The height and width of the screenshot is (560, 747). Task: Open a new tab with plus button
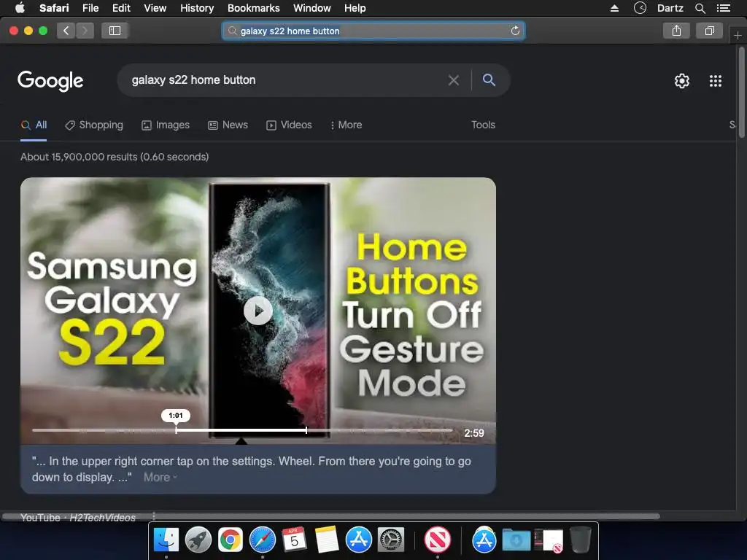(738, 35)
